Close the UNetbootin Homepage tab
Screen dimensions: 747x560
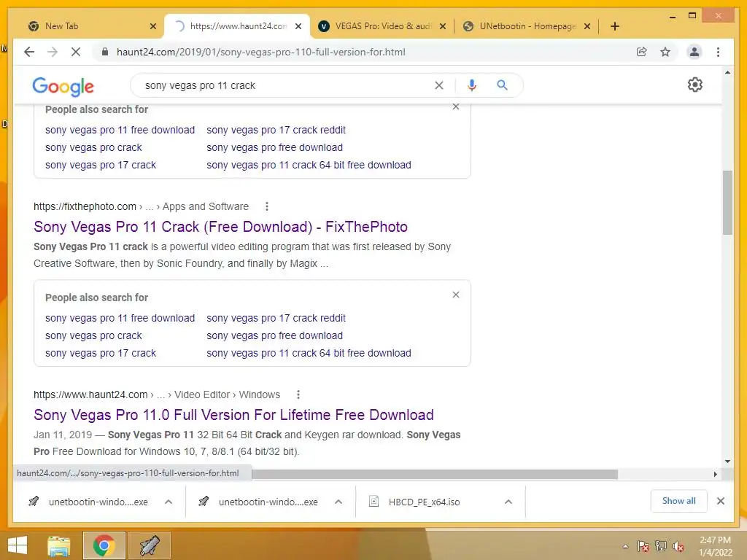coord(587,26)
